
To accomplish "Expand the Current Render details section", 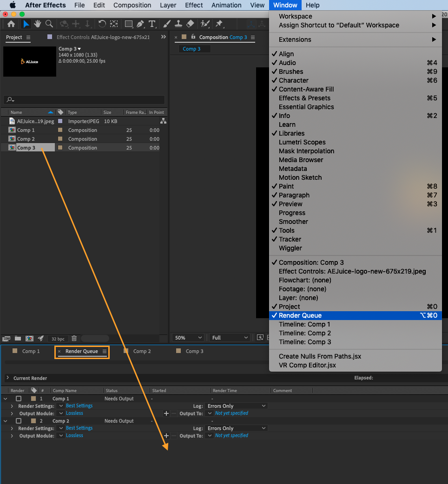I will coord(7,378).
